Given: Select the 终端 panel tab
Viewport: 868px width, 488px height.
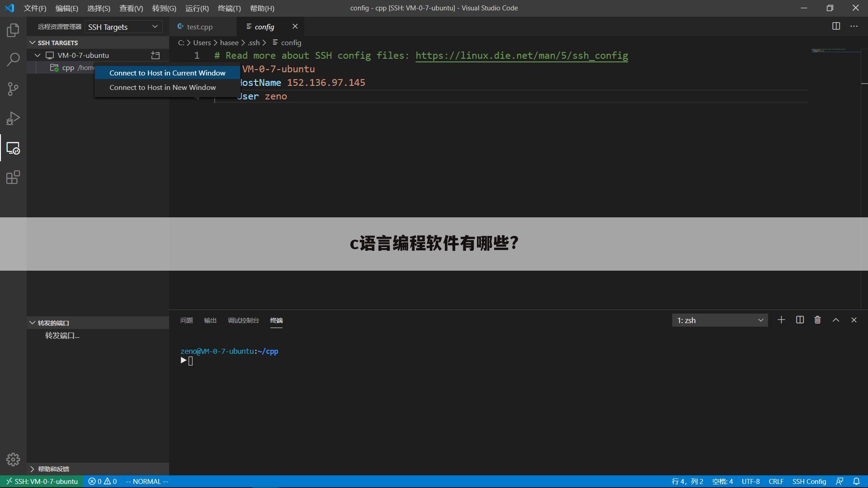Looking at the screenshot, I should pyautogui.click(x=276, y=320).
